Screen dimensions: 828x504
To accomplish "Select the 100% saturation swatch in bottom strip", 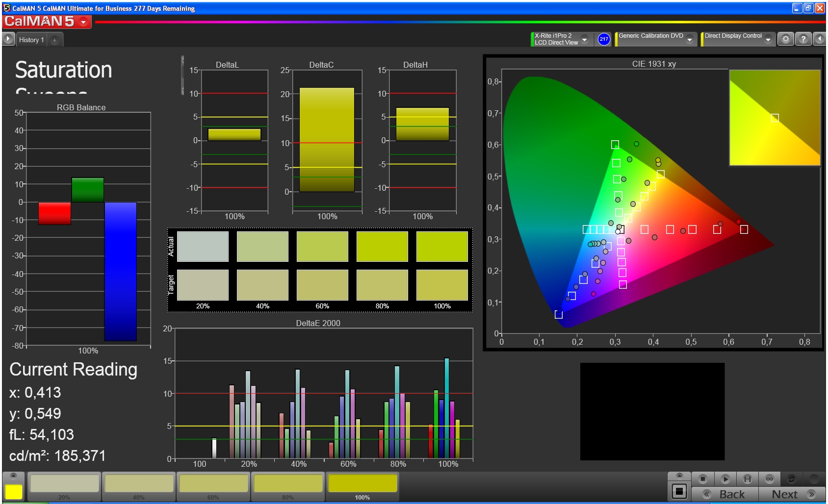I will [362, 486].
